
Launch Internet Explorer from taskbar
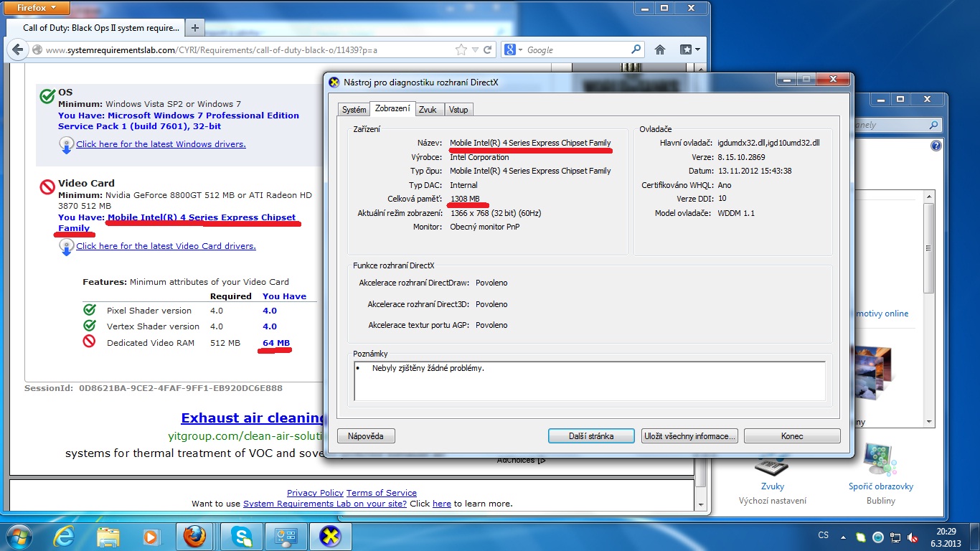[x=65, y=536]
